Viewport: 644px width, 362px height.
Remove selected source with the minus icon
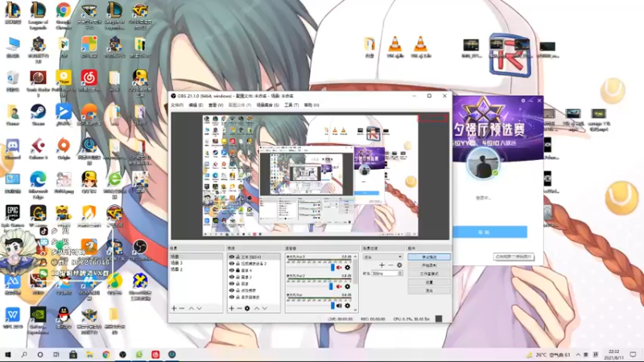click(x=239, y=308)
